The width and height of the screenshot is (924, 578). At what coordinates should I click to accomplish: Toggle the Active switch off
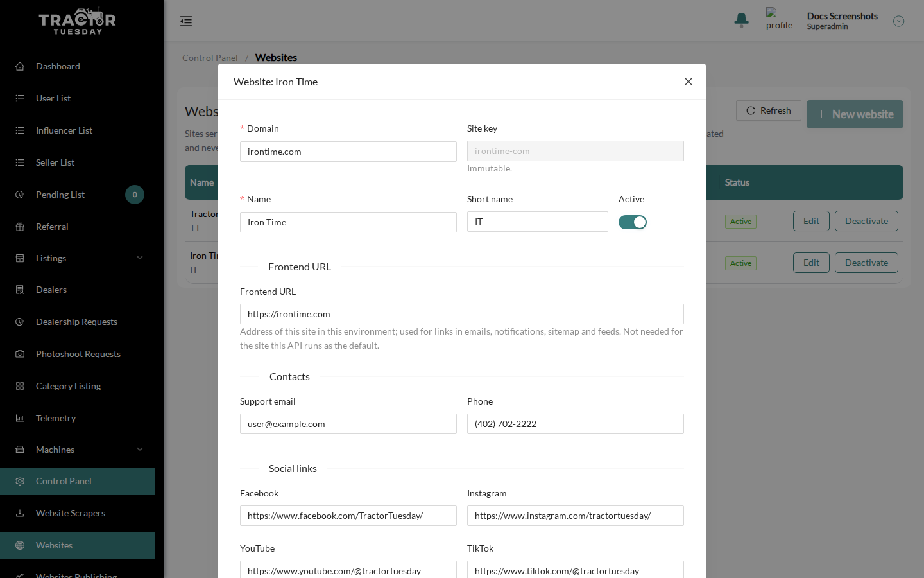633,222
